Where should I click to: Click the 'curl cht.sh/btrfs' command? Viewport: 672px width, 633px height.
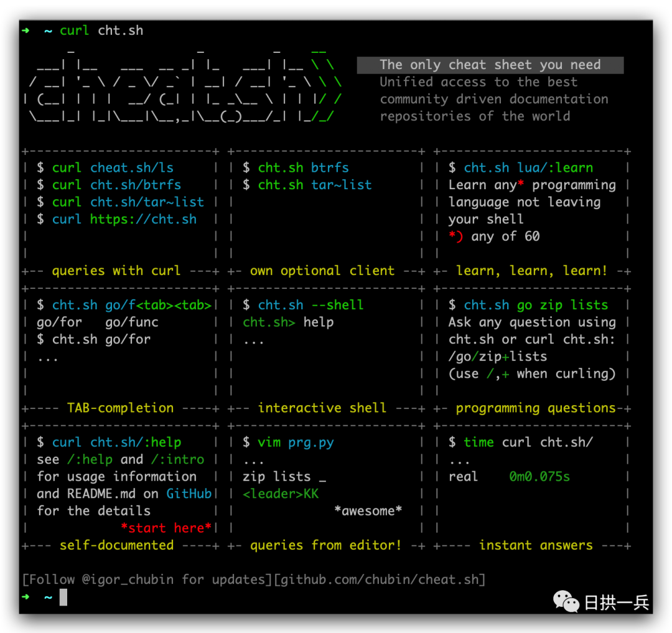116,185
